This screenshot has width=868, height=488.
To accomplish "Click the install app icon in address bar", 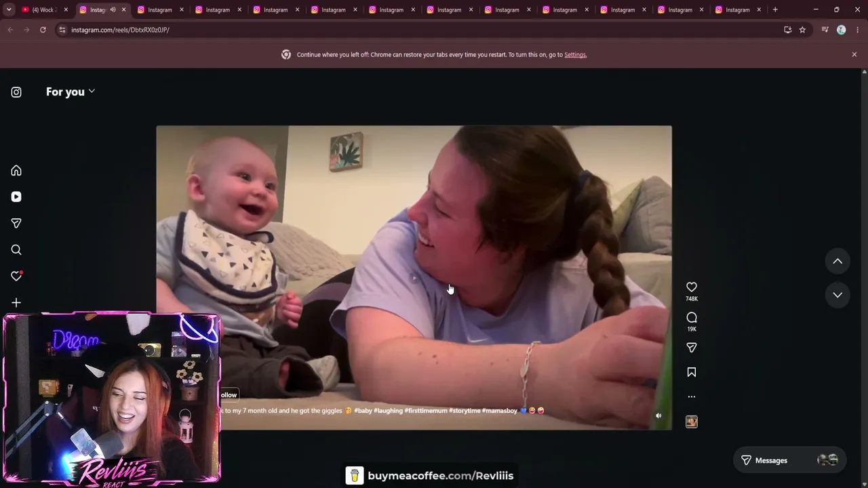I will 787,30.
